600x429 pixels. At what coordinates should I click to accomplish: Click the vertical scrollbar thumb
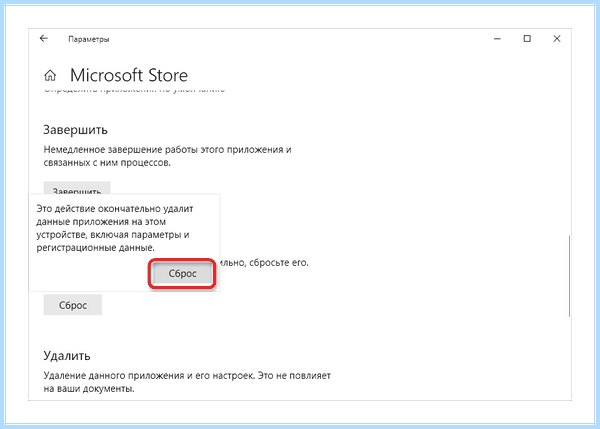569,276
